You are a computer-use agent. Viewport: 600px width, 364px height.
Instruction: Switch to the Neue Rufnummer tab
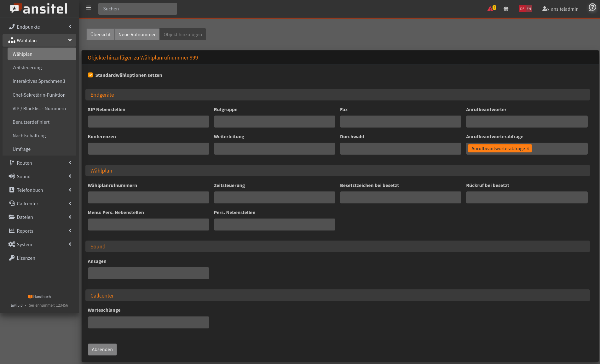137,34
